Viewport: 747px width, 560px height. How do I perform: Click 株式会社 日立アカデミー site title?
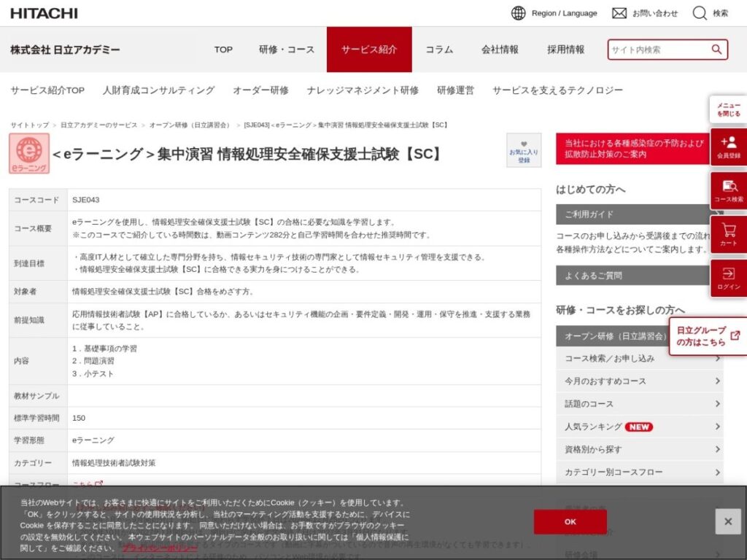65,50
